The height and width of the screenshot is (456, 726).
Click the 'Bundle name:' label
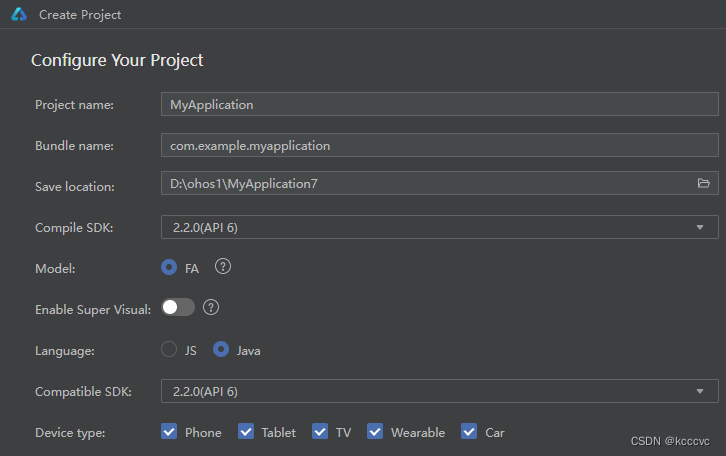tap(74, 146)
